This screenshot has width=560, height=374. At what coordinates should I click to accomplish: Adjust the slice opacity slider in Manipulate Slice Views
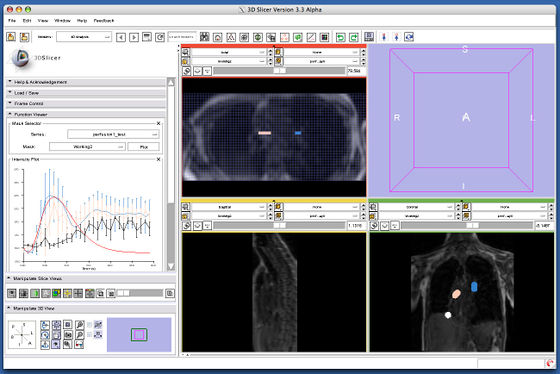(140, 293)
